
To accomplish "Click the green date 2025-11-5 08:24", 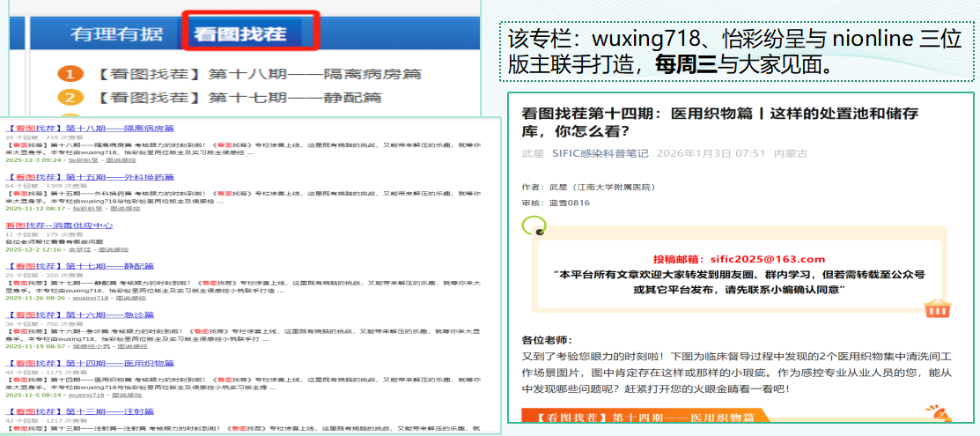I will 33,395.
